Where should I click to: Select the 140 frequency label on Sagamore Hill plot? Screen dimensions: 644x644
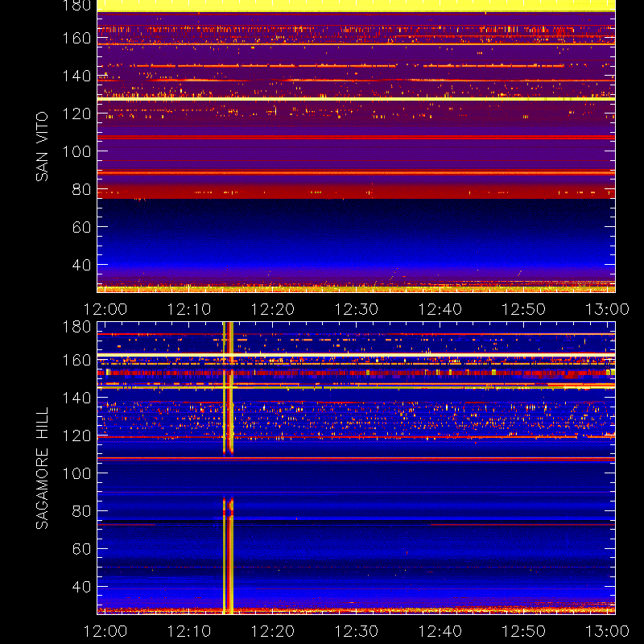tap(76, 398)
